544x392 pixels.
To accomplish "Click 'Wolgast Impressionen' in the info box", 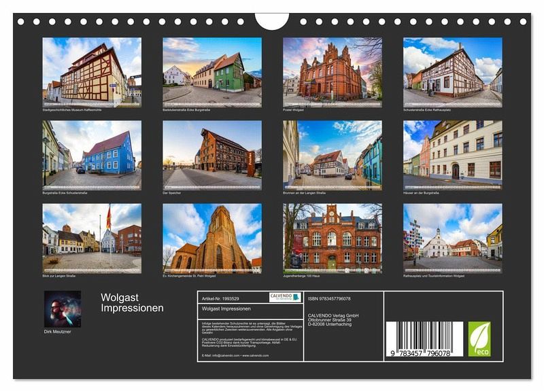I will pos(226,308).
